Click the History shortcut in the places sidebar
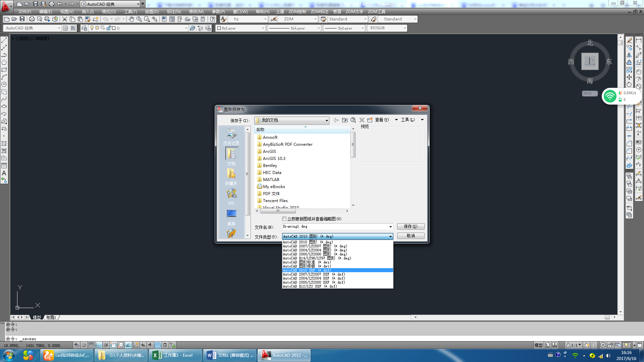This screenshot has width=644, height=362. (x=231, y=137)
